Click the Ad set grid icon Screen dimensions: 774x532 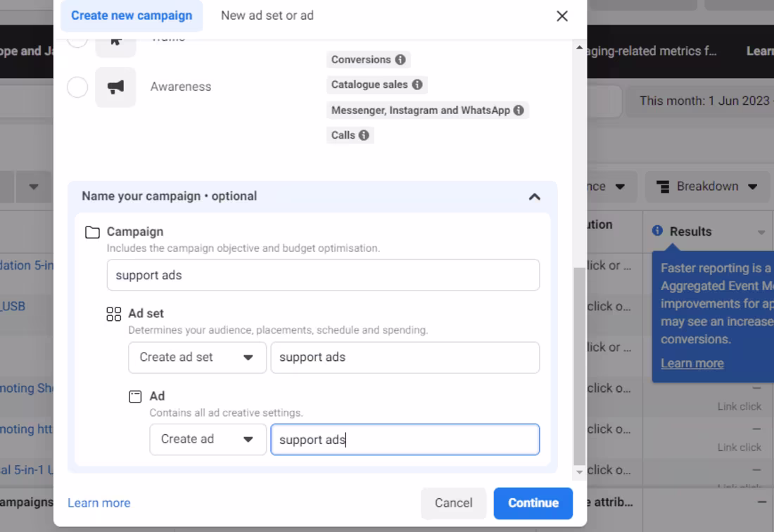click(x=113, y=314)
